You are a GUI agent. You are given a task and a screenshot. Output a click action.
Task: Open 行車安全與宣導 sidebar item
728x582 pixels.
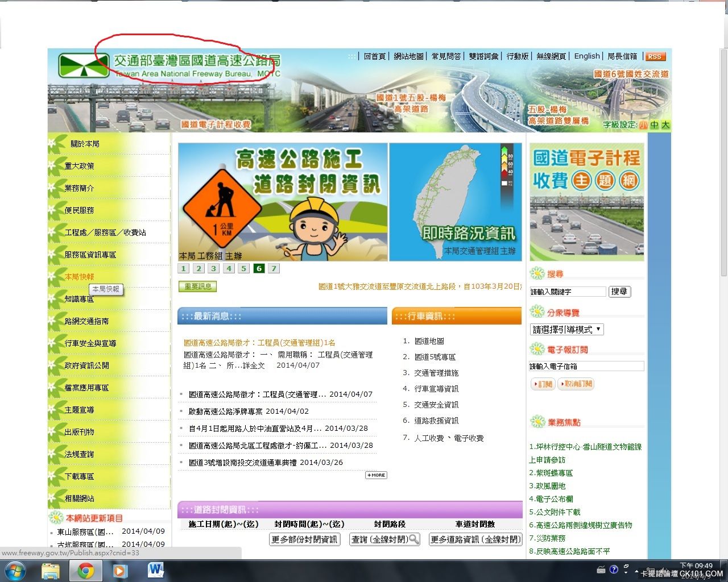90,343
